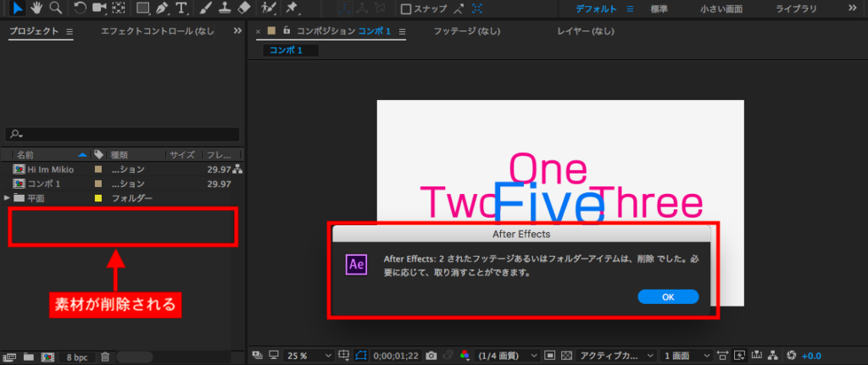Viewport: 868px width, 365px height.
Task: Click the yellow label of 平面 folder
Action: [98, 198]
